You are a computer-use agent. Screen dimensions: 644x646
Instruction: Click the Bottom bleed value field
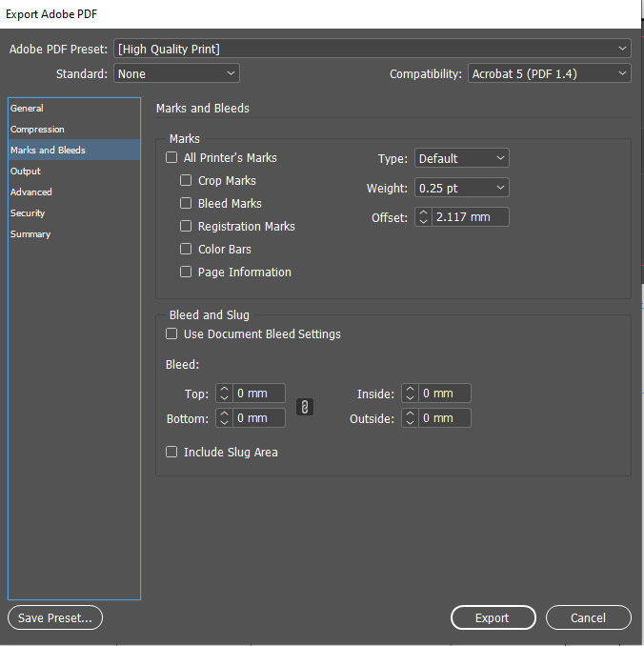(259, 417)
